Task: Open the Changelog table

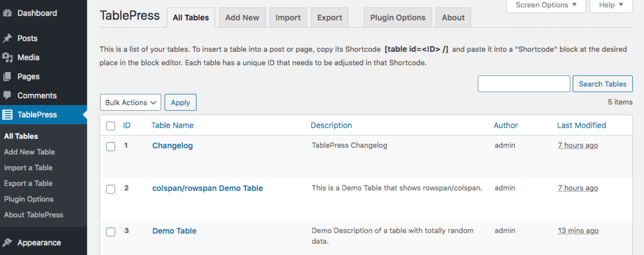Action: (172, 146)
